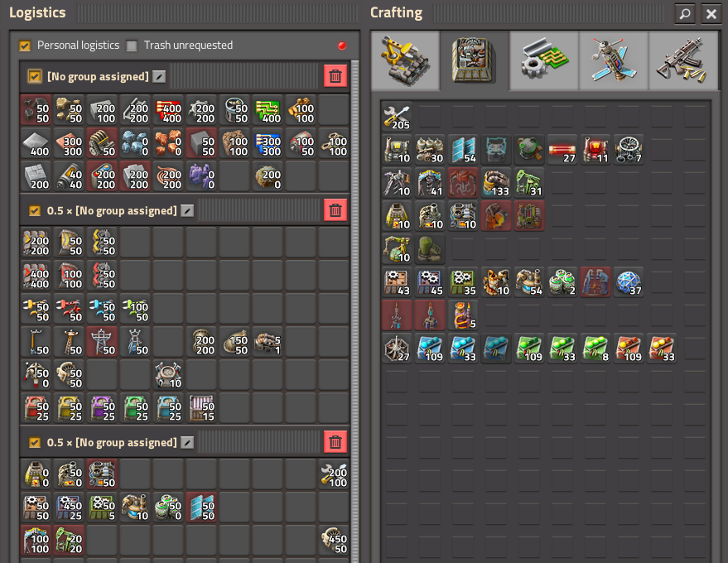Edit yellow transport belt request 200/200

pyautogui.click(x=36, y=243)
